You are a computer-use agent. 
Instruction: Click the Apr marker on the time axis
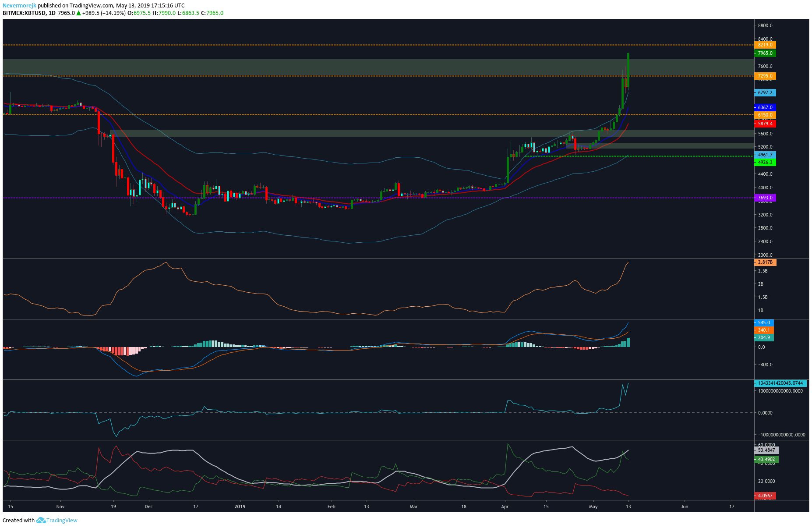pyautogui.click(x=505, y=507)
